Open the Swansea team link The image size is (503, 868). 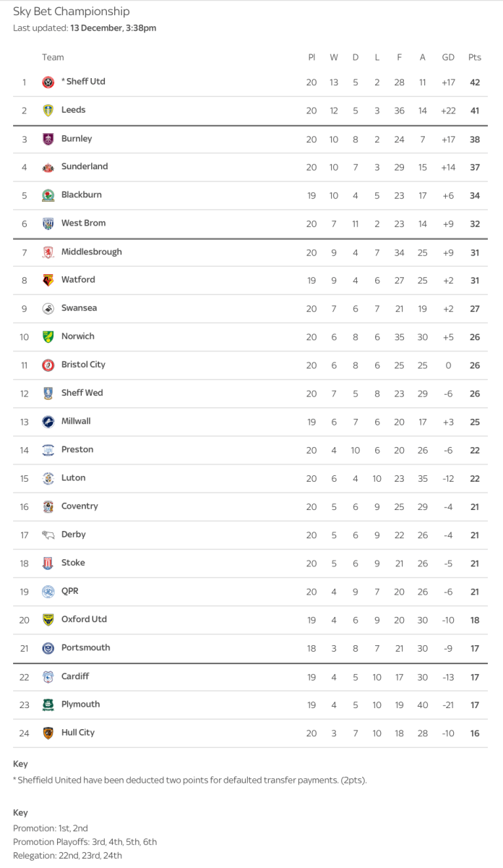click(x=79, y=308)
